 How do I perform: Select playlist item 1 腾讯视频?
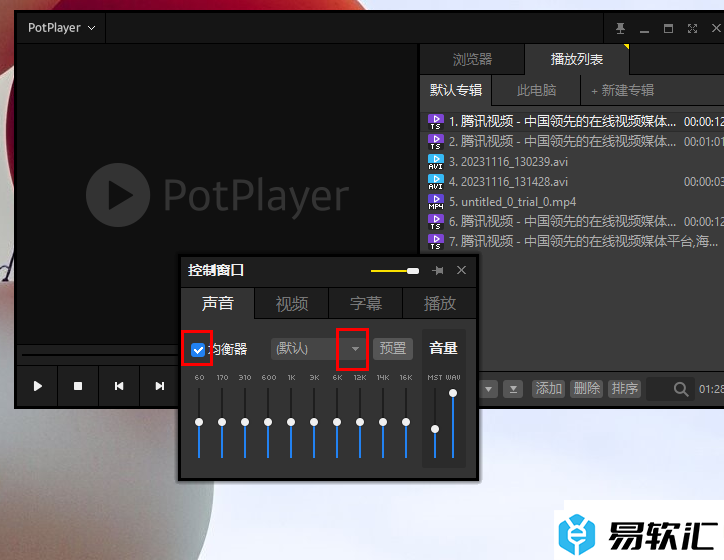click(x=573, y=121)
